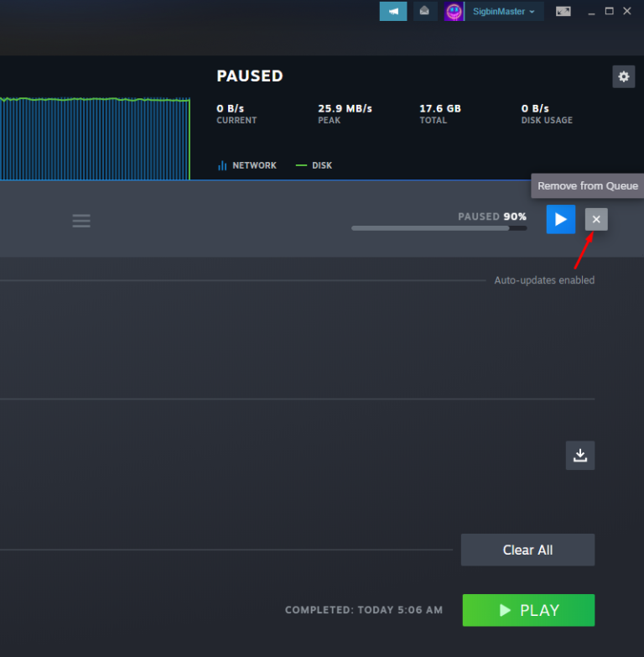This screenshot has height=657, width=644.
Task: Click the download arrow icon button
Action: [580, 455]
